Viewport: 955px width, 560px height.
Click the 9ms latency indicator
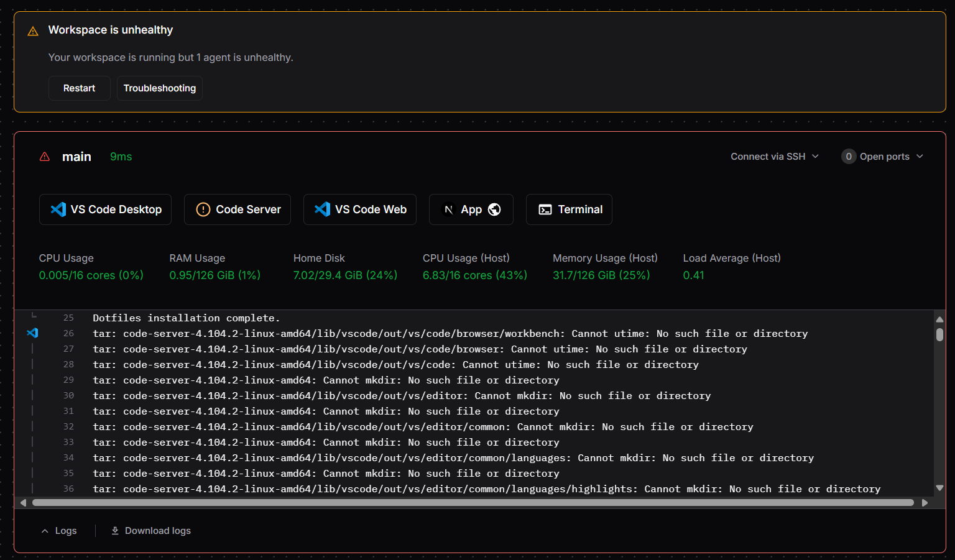coord(121,157)
